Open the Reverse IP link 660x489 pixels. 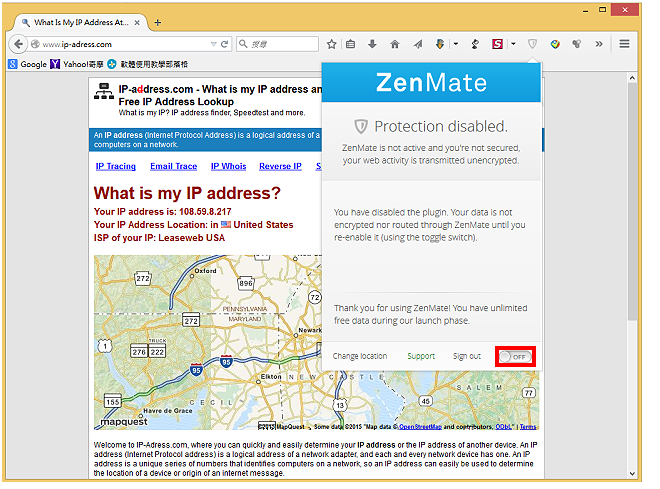tap(280, 166)
